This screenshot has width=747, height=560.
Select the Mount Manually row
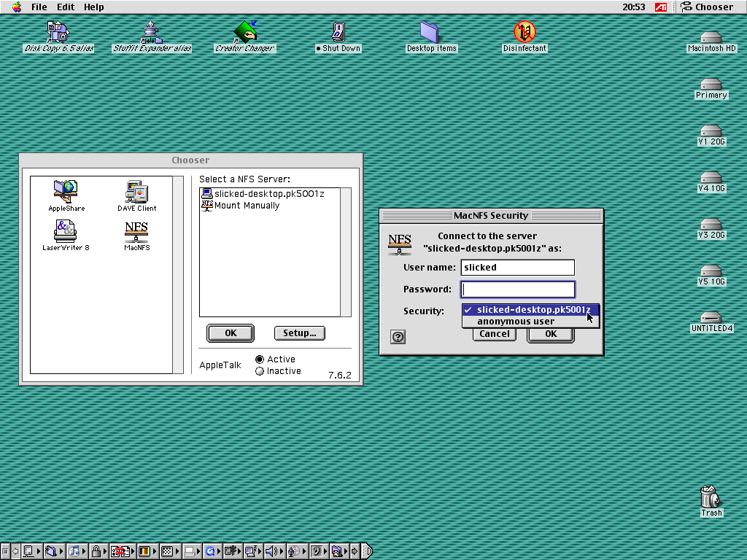[x=270, y=206]
